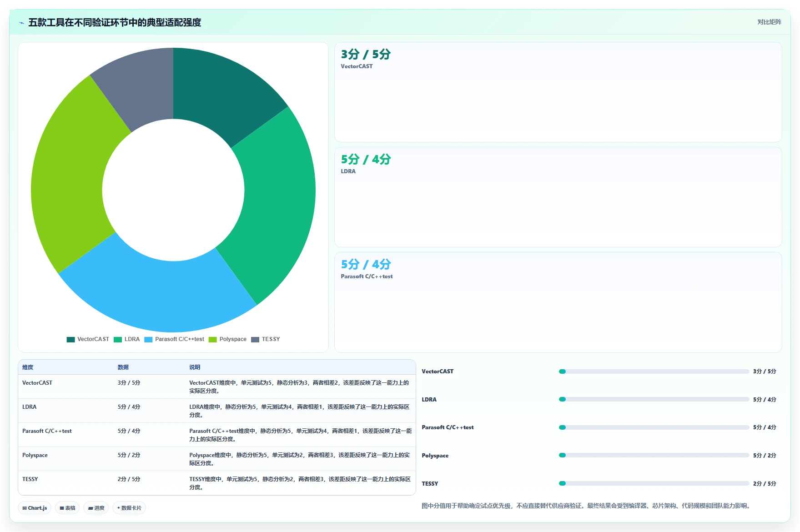Click the TESSY维度中 description in the table
The image size is (800, 532).
300,483
